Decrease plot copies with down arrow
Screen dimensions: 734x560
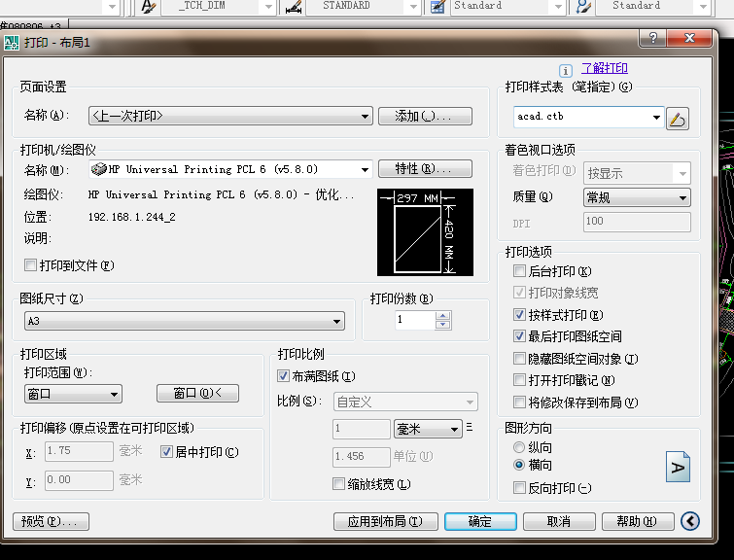tap(443, 325)
